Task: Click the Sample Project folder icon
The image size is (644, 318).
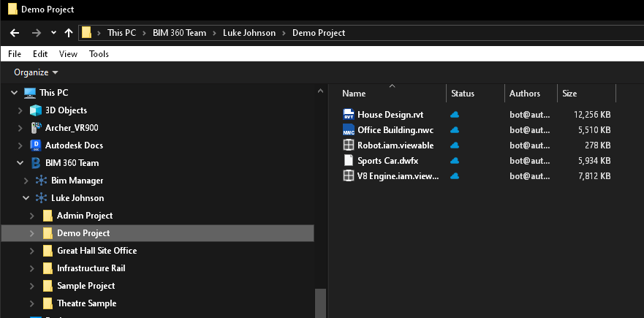Action: click(48, 286)
